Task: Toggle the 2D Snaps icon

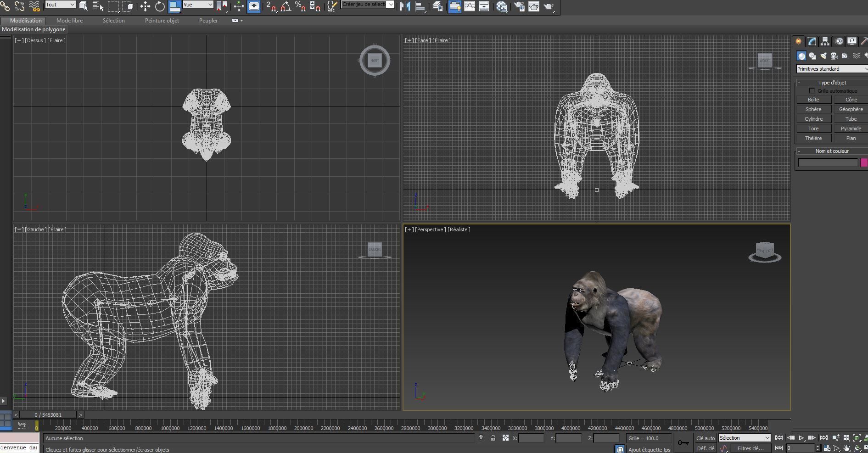Action: 271,6
